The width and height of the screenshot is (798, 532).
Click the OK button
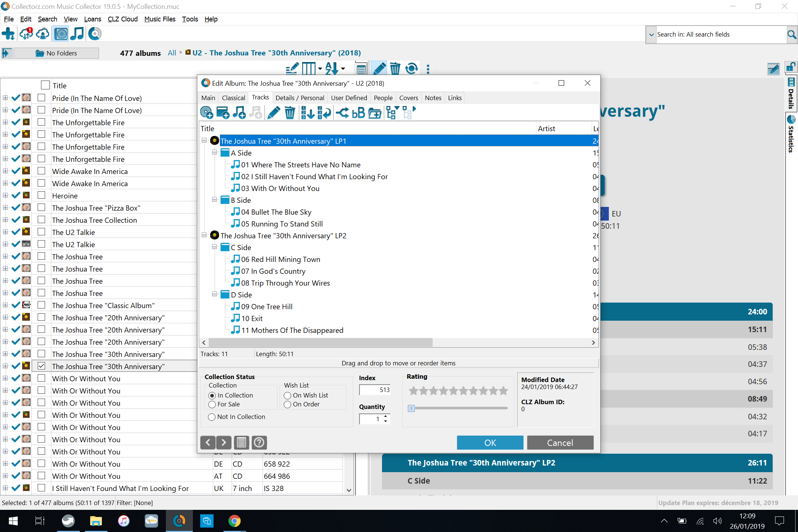pos(490,443)
